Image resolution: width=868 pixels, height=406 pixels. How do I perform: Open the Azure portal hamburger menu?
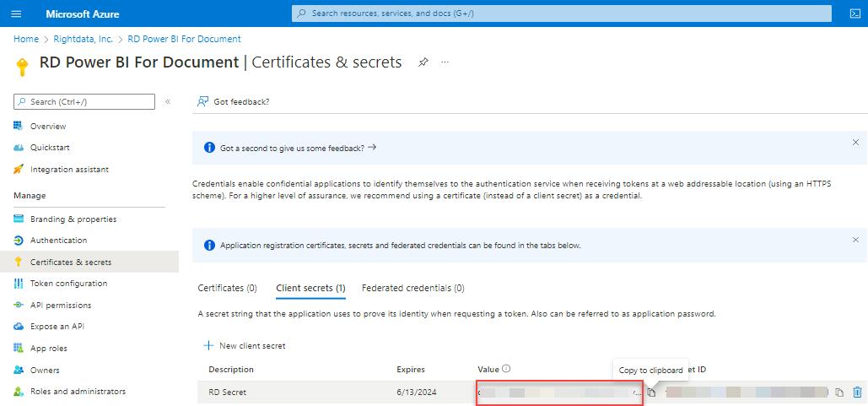tap(16, 14)
